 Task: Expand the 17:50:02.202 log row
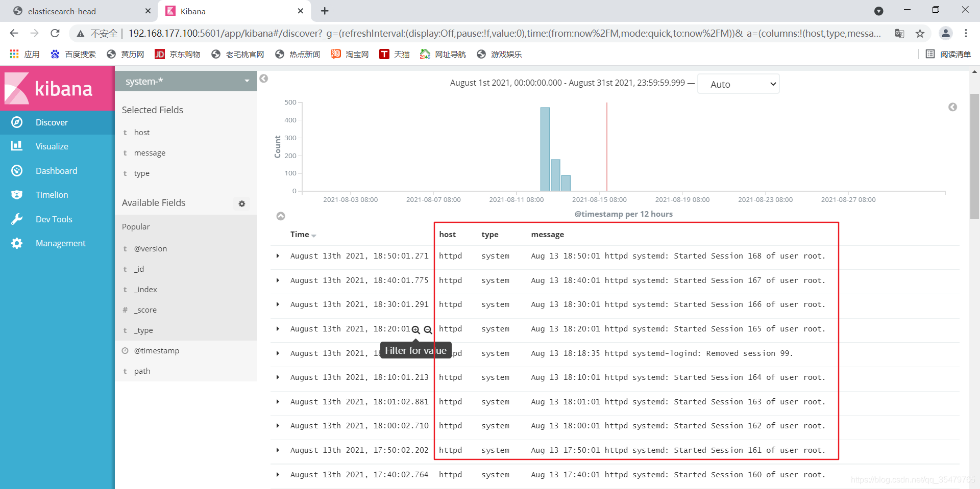278,450
